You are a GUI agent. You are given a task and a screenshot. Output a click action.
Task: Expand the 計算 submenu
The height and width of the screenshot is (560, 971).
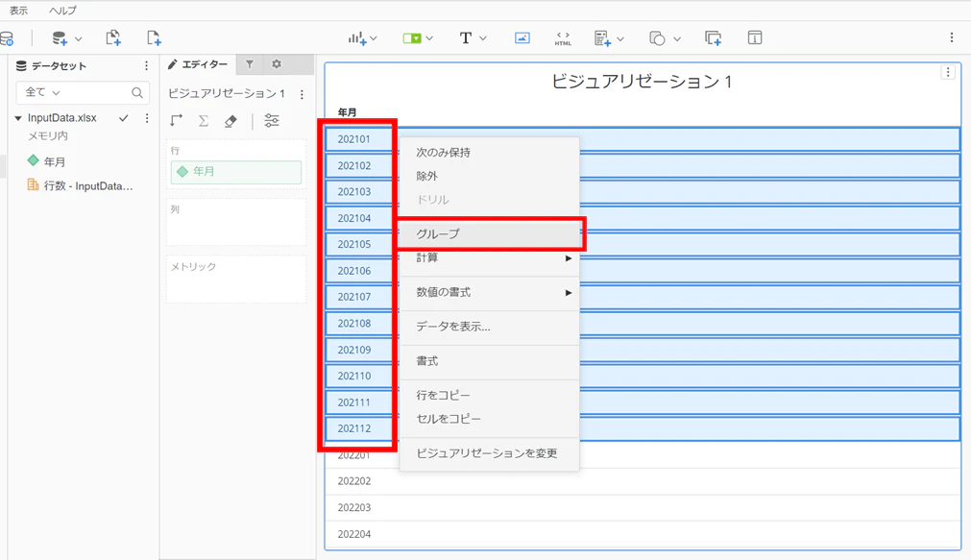[x=489, y=257]
